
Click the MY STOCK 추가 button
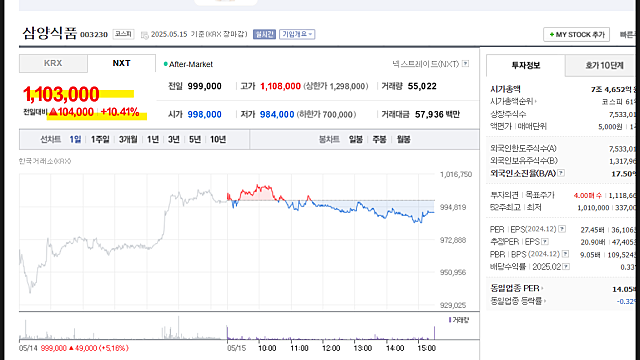tap(576, 35)
